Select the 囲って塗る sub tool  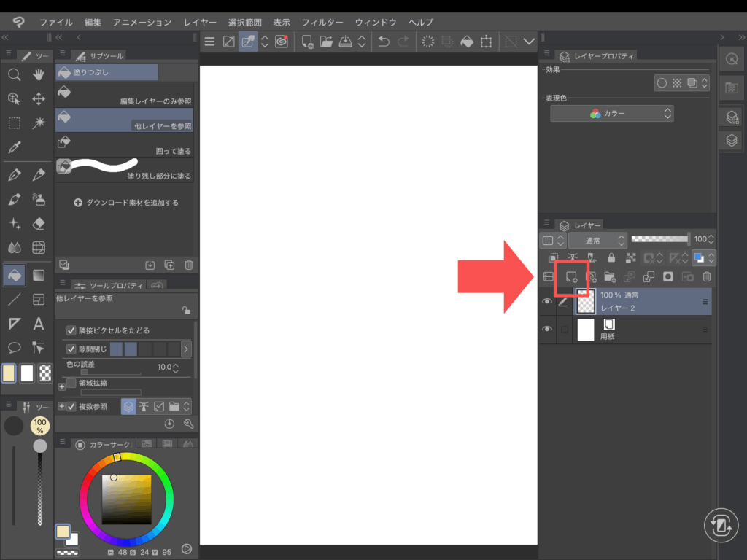coord(124,143)
